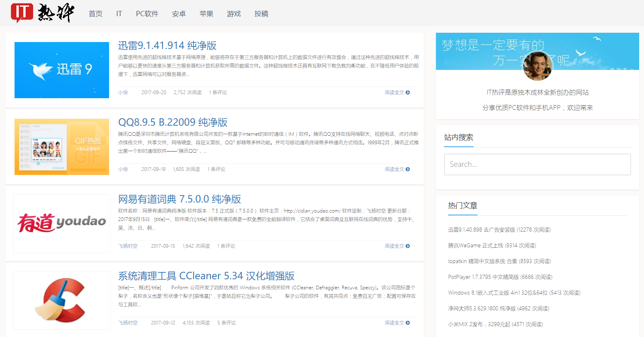Click 阅读全文 for the 有道词典 article
This screenshot has width=644, height=337.
394,246
